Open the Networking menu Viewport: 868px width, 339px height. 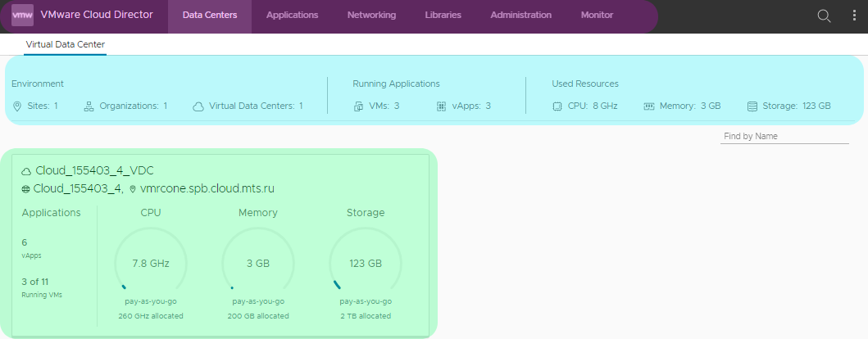pyautogui.click(x=371, y=16)
